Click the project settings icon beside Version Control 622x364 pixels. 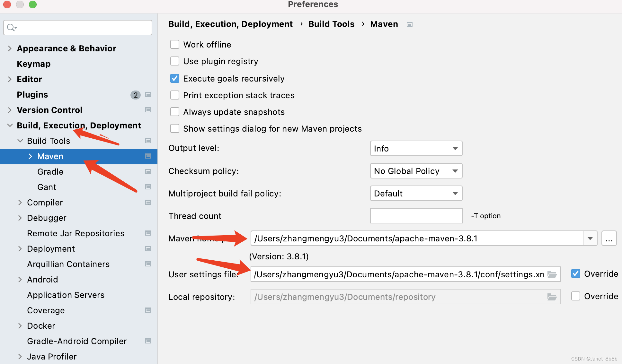pos(148,110)
